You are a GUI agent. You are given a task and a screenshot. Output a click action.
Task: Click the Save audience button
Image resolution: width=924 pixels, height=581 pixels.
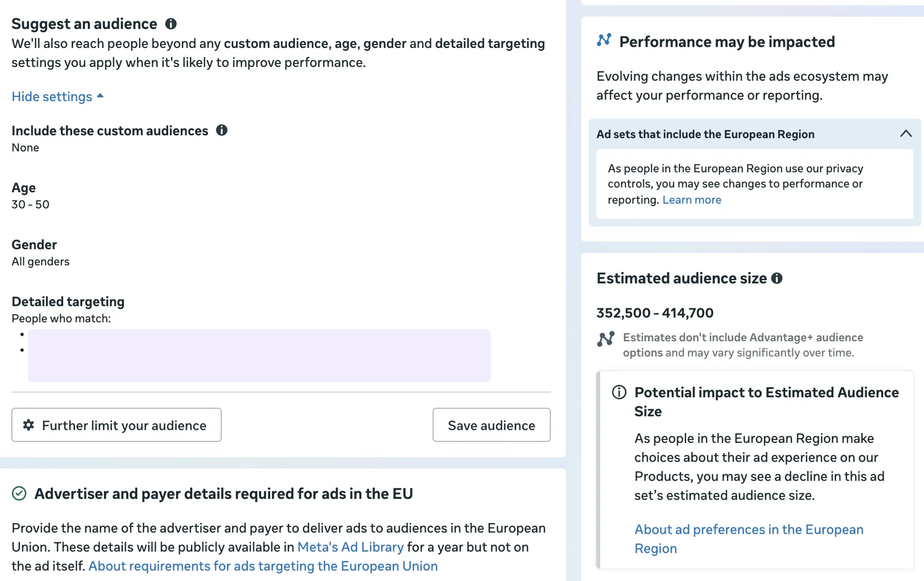click(491, 425)
